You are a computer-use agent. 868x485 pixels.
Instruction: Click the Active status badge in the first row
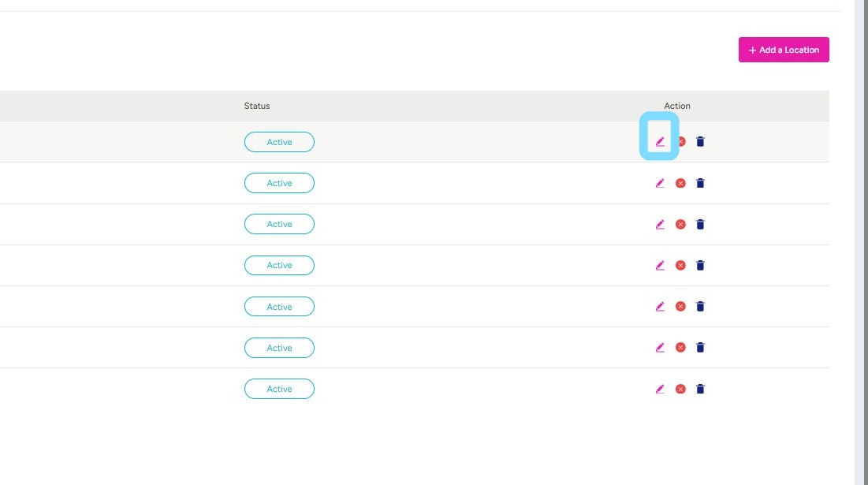coord(279,142)
